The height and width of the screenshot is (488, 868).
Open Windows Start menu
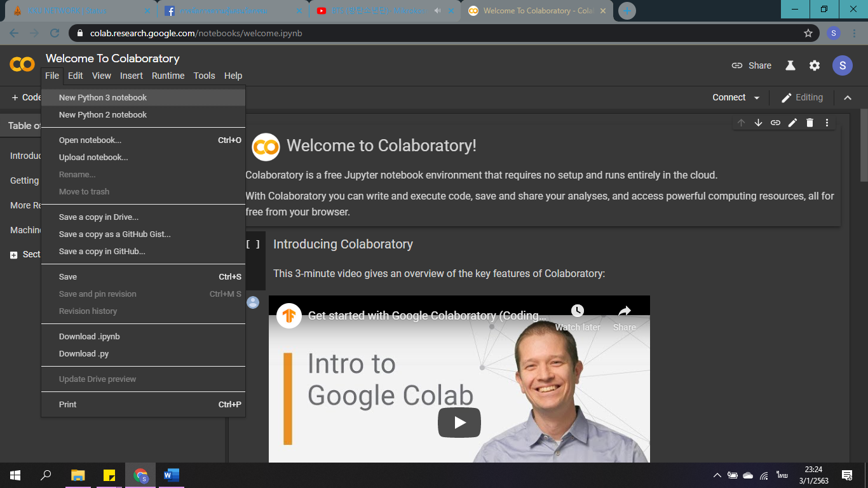pyautogui.click(x=15, y=475)
